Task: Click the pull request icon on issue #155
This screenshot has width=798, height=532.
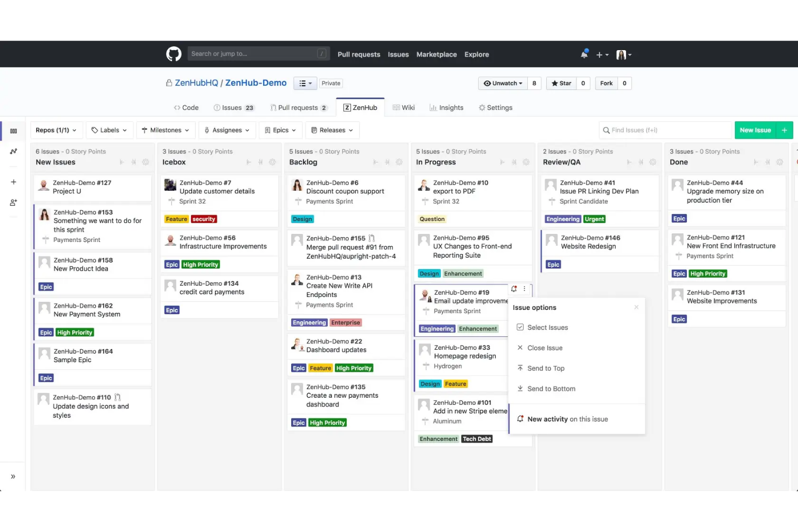Action: [372, 238]
